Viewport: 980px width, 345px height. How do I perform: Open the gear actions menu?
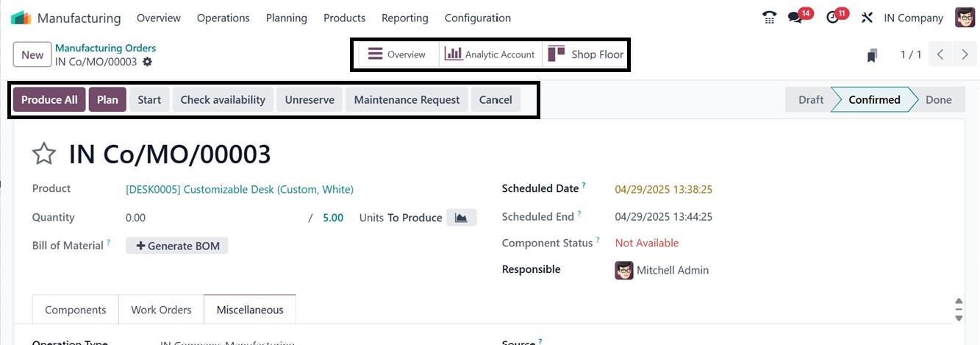(148, 62)
